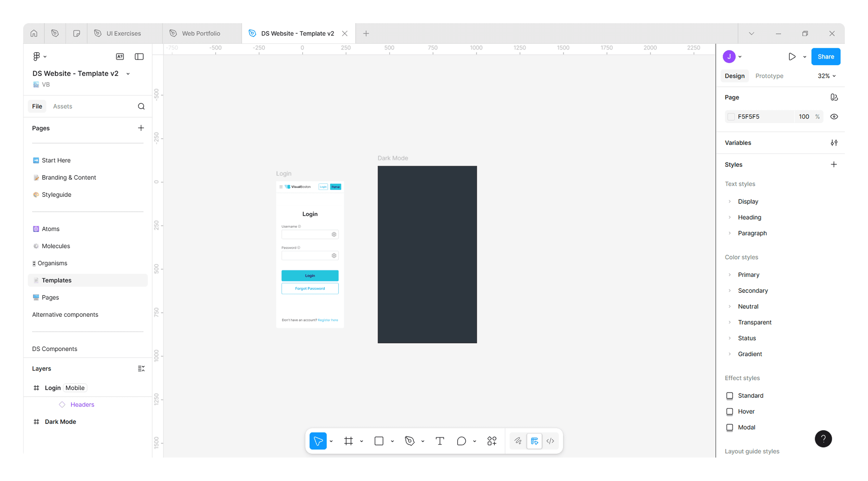Viewport: 868px width, 481px height.
Task: Switch to the Assets tab
Action: 62,106
